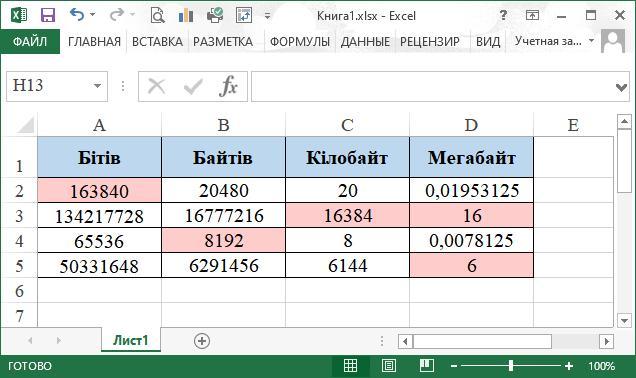
Task: Open the Undo history dropdown arrow
Action: pyautogui.click(x=93, y=15)
